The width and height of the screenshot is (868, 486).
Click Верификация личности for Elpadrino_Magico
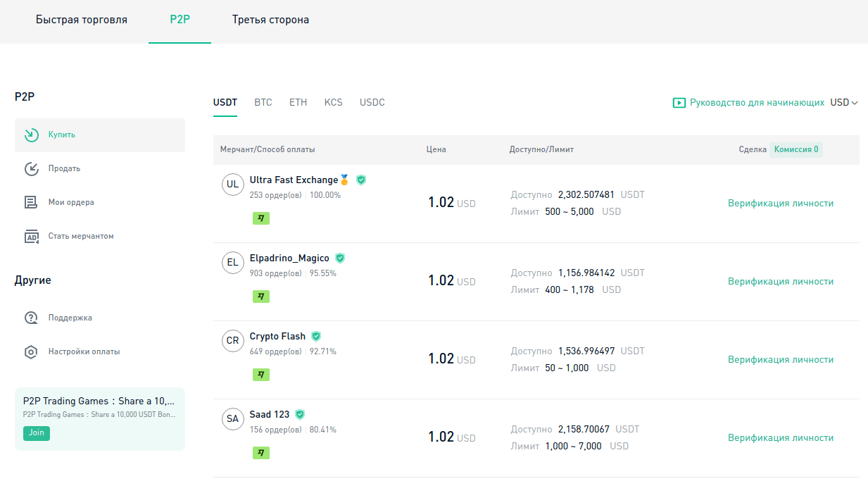tap(780, 282)
